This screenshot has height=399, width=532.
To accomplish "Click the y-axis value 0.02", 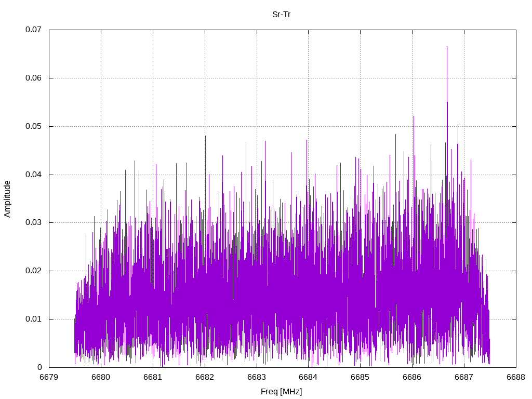I will [x=34, y=271].
